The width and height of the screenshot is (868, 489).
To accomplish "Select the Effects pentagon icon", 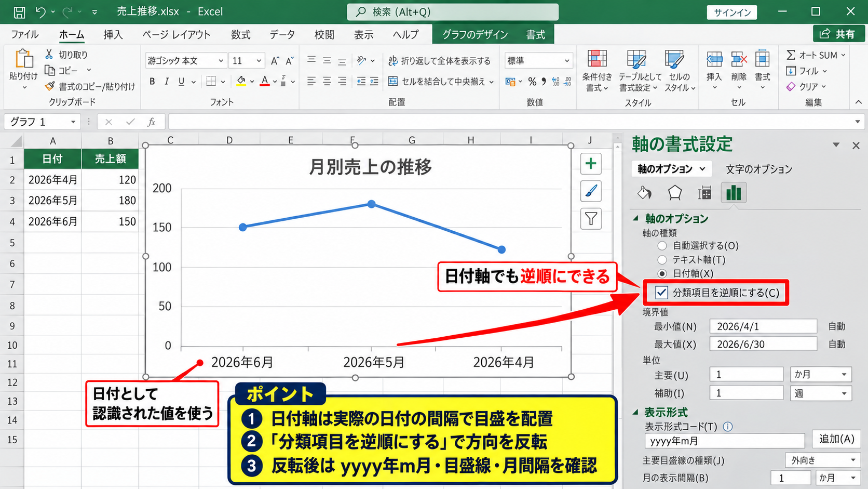I will point(674,193).
